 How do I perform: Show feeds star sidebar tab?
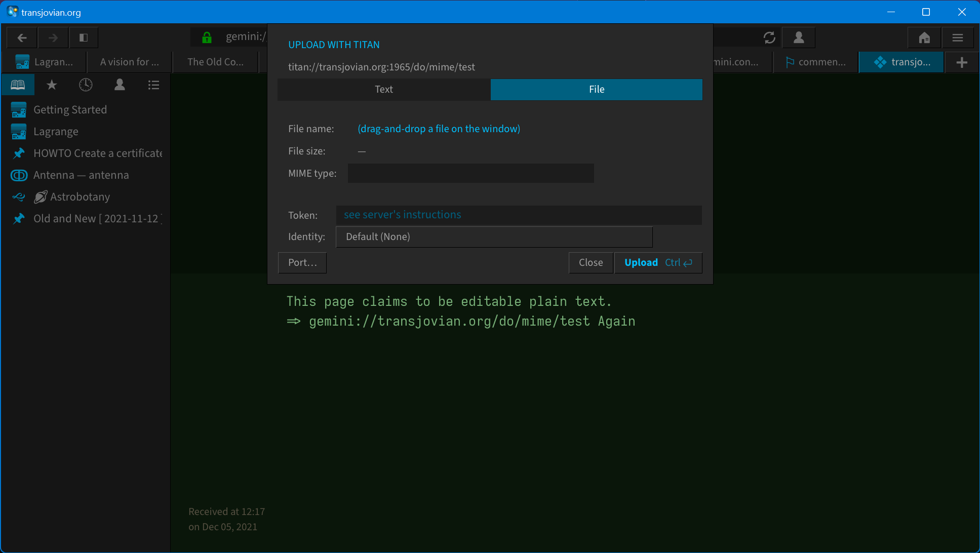pos(52,85)
